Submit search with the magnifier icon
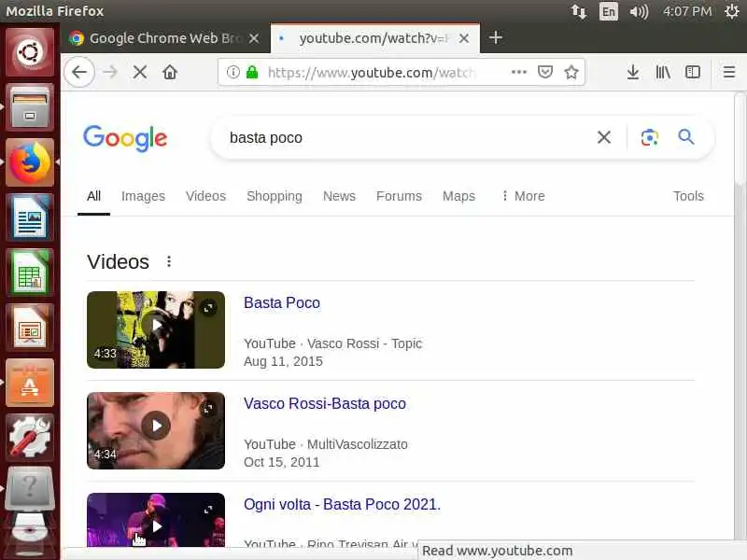The width and height of the screenshot is (747, 560). tap(686, 137)
